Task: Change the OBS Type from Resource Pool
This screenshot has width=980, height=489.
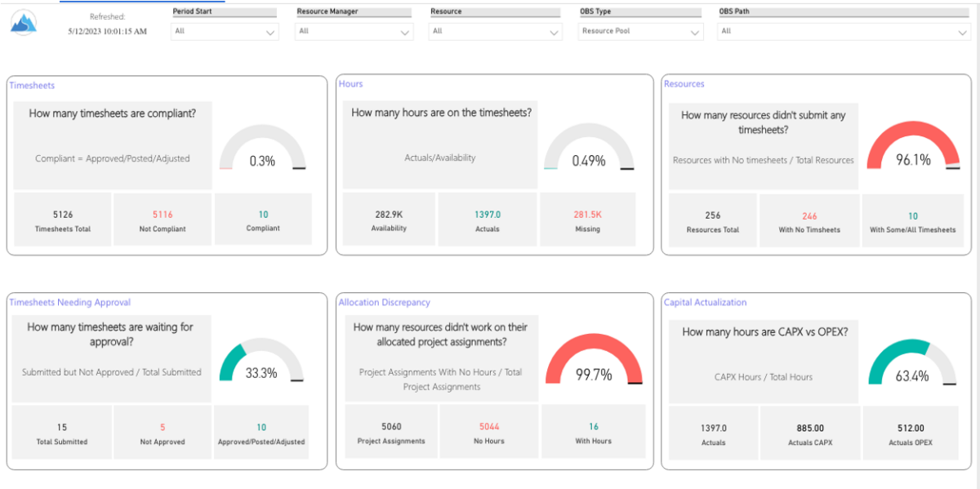Action: [x=639, y=31]
